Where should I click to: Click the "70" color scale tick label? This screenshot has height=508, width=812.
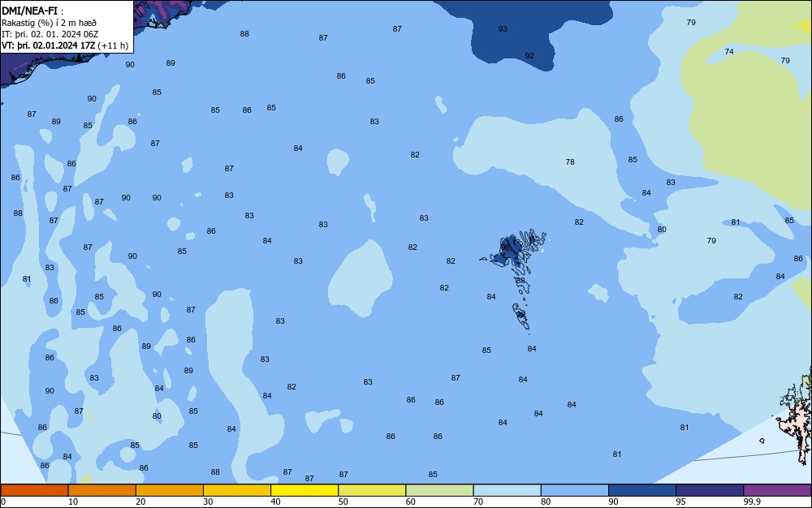pyautogui.click(x=478, y=502)
